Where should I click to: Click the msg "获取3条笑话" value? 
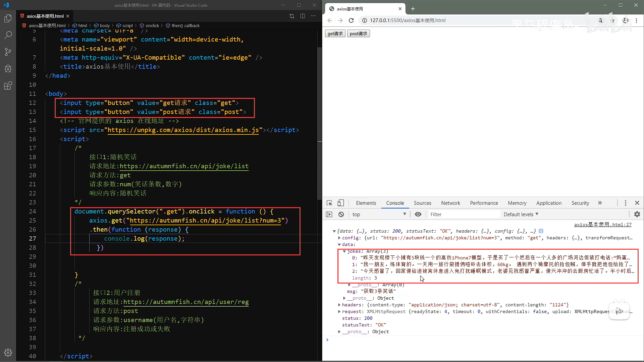tap(378, 291)
